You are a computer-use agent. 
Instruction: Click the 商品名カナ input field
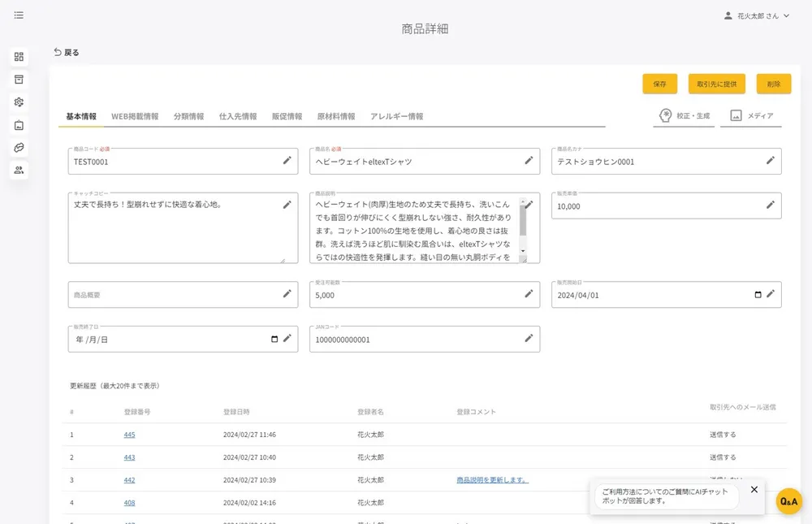pyautogui.click(x=667, y=161)
